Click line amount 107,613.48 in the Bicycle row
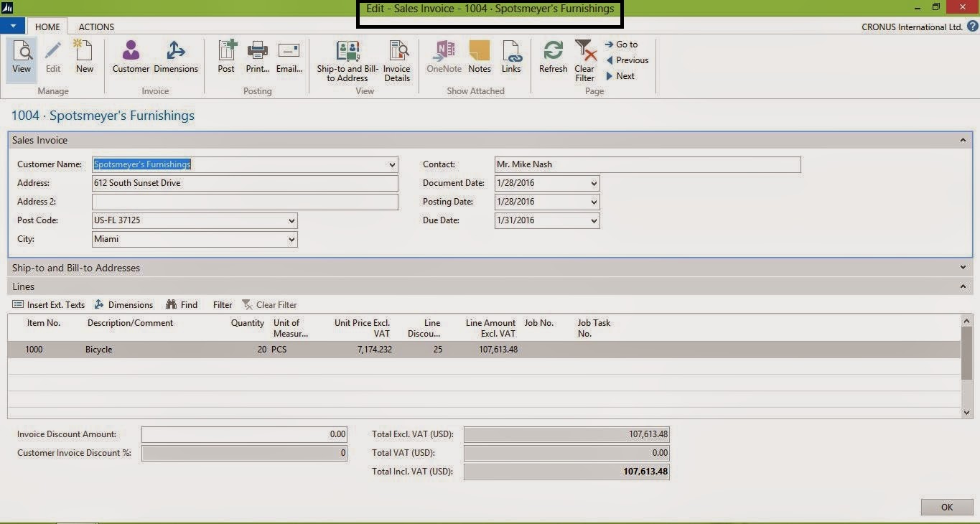This screenshot has width=980, height=524. 498,350
